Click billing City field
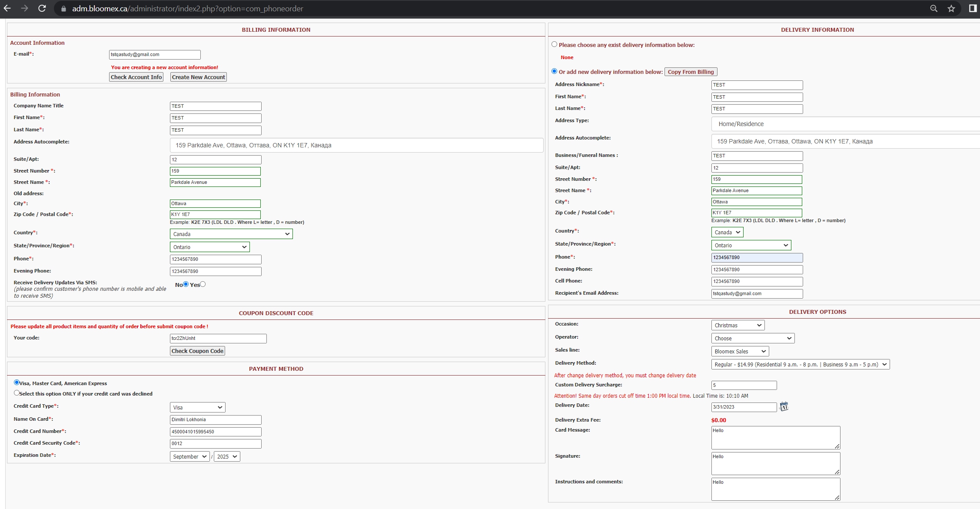980x509 pixels. point(215,203)
